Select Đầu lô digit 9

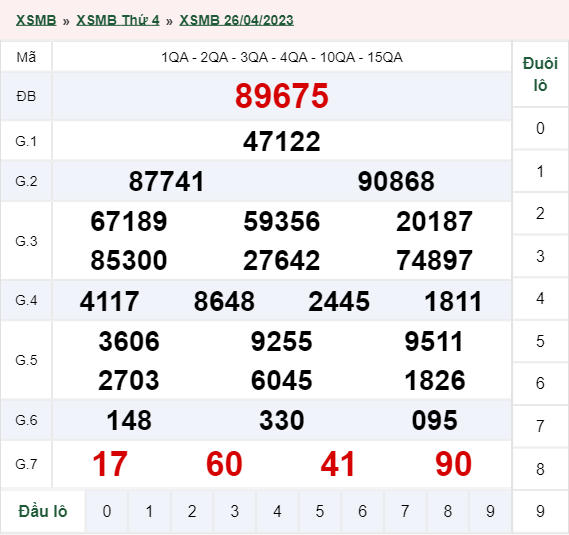(x=490, y=511)
